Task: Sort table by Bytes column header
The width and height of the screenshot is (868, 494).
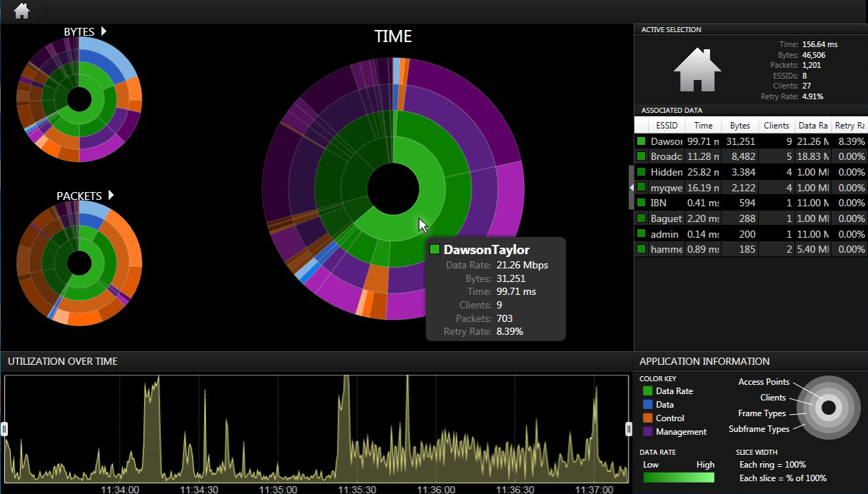Action: click(739, 125)
